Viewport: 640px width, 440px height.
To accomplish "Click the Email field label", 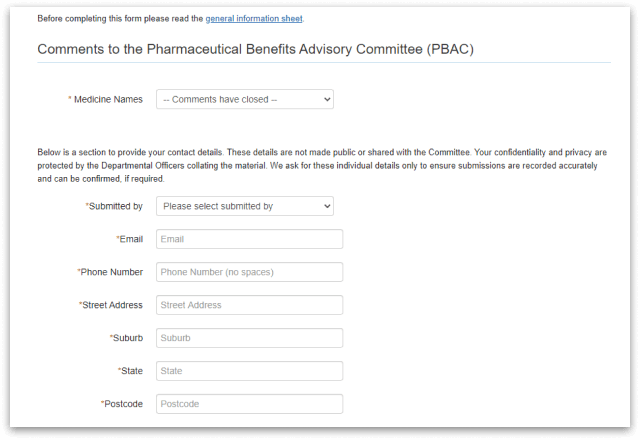I will 130,239.
